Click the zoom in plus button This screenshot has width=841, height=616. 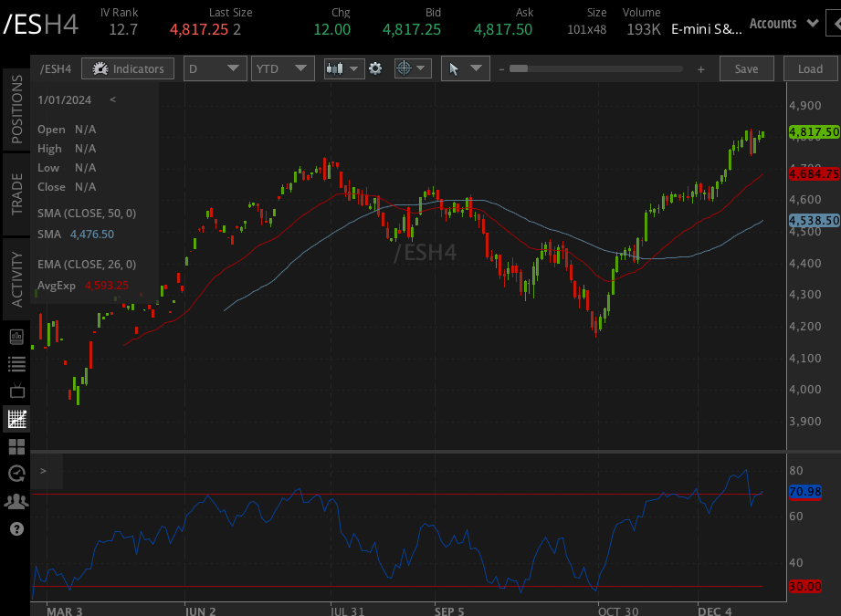pos(700,69)
